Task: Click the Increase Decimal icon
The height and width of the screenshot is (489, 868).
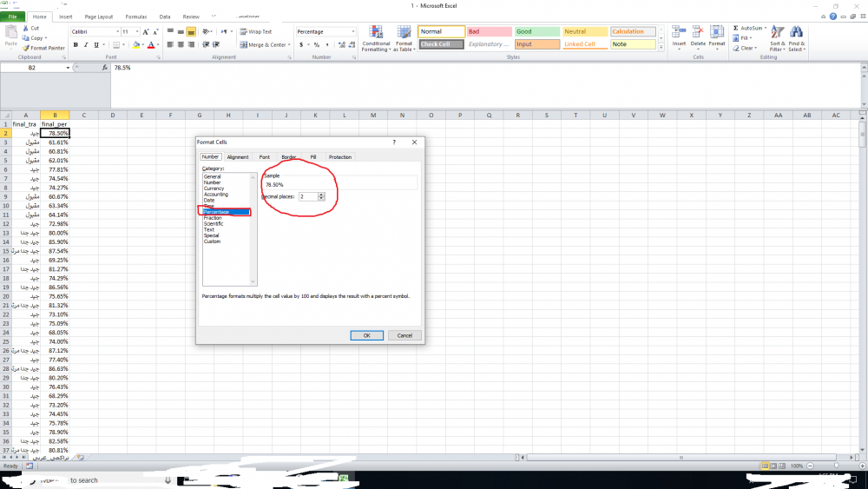Action: pos(341,45)
